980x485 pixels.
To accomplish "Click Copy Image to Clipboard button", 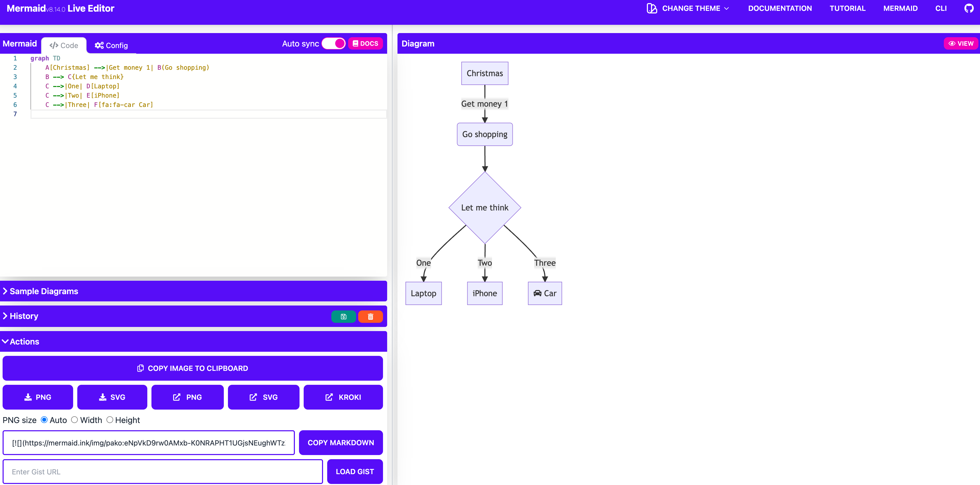I will click(x=193, y=368).
